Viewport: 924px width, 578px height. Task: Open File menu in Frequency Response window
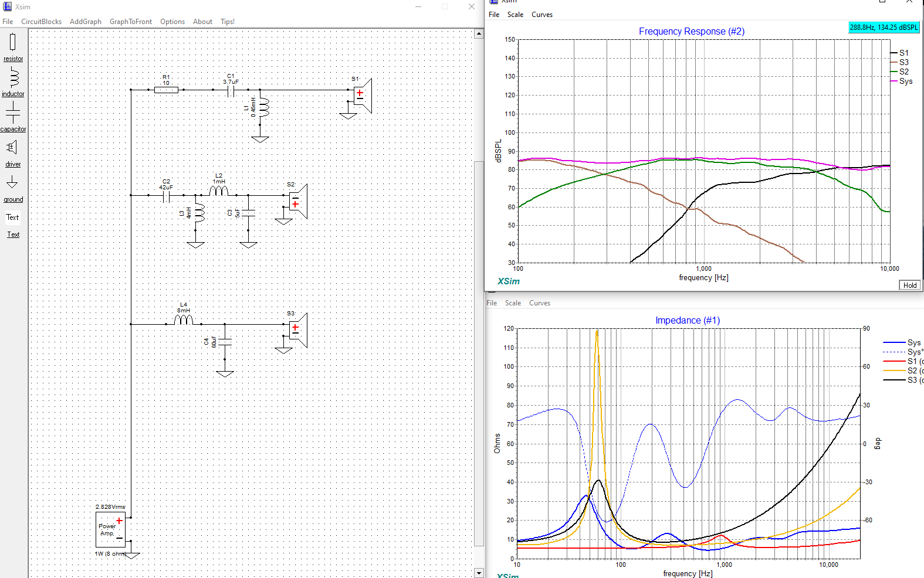pos(494,15)
